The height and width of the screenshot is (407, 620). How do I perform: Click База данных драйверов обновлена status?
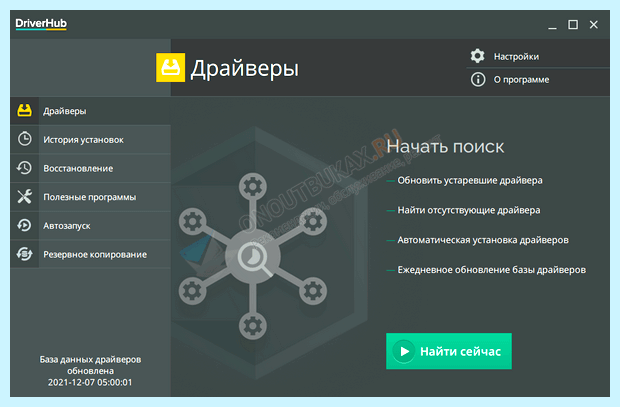click(90, 365)
